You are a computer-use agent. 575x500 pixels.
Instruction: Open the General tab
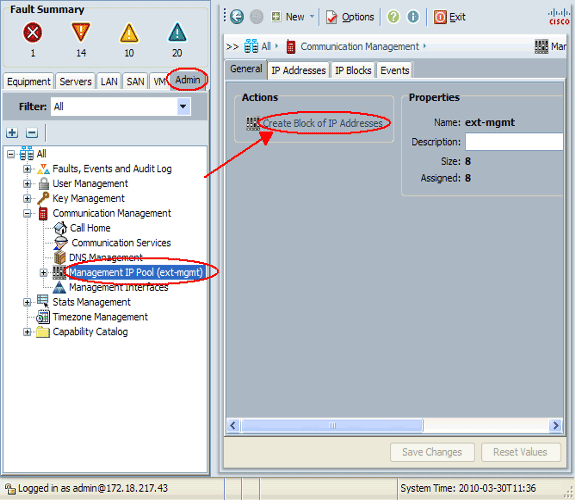point(246,69)
